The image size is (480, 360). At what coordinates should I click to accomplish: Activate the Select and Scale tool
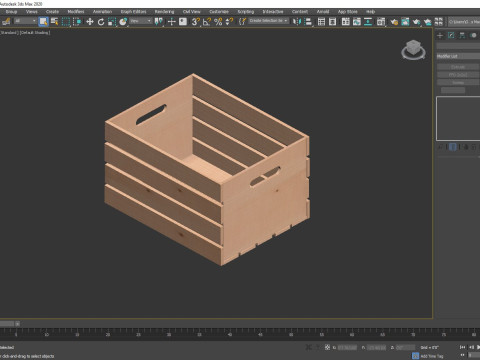tap(112, 22)
